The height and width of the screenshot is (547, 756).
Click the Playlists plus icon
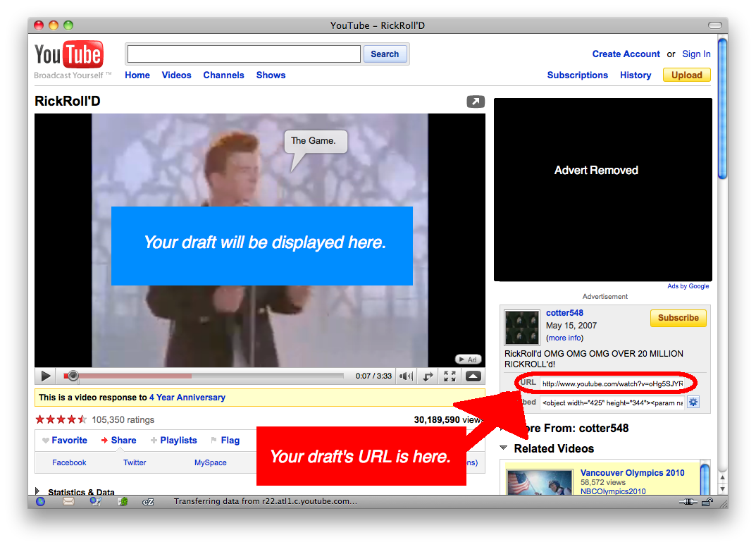[154, 441]
